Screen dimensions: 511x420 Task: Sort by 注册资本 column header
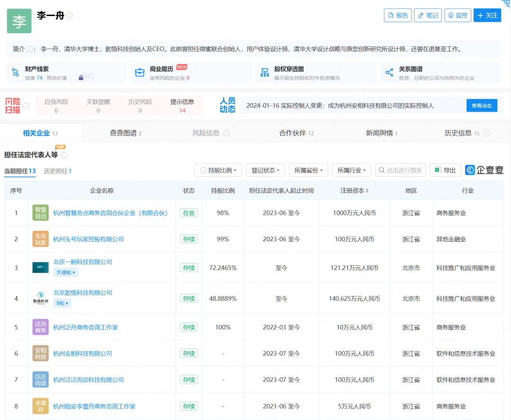tap(354, 191)
